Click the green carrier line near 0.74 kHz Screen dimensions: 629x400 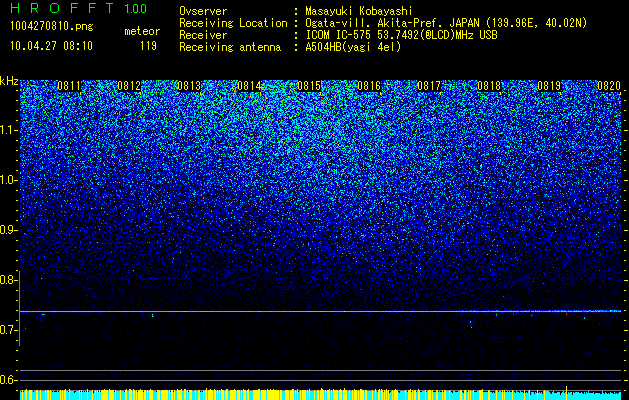[x=321, y=311]
